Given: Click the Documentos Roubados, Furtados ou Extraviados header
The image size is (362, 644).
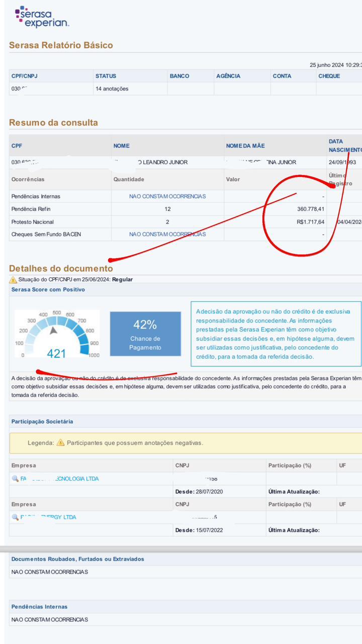Looking at the screenshot, I should click(77, 559).
